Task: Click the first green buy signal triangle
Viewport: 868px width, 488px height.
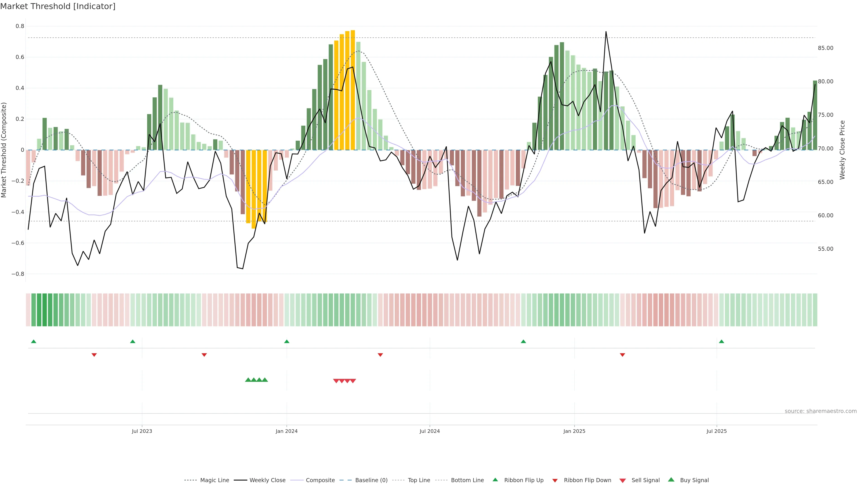Action: click(248, 380)
